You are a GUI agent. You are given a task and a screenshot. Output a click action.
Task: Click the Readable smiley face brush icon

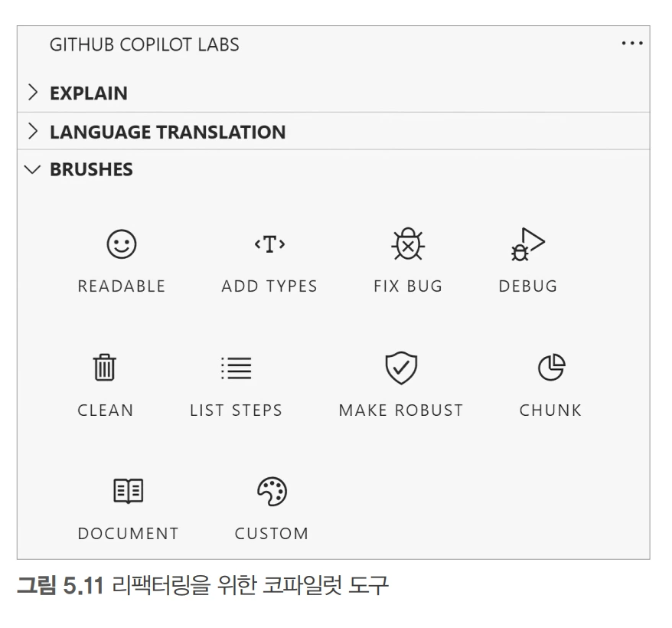[121, 244]
